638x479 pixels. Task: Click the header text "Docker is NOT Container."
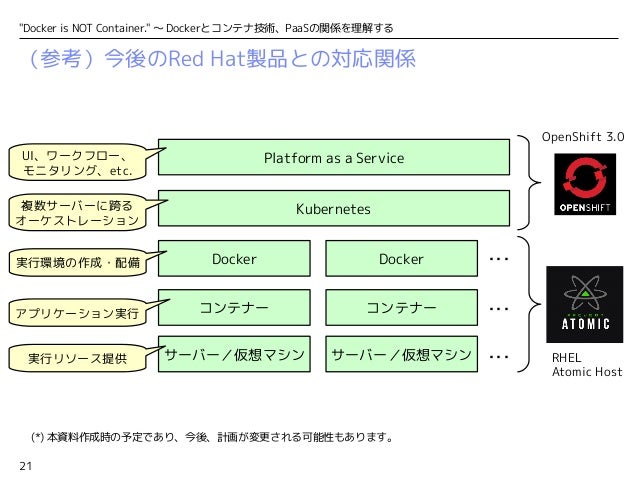tap(85, 28)
